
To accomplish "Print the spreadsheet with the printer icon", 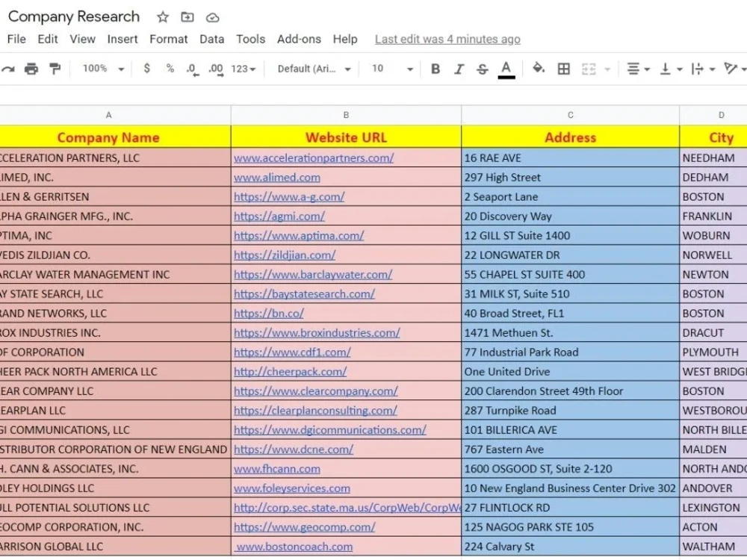I will (31, 69).
